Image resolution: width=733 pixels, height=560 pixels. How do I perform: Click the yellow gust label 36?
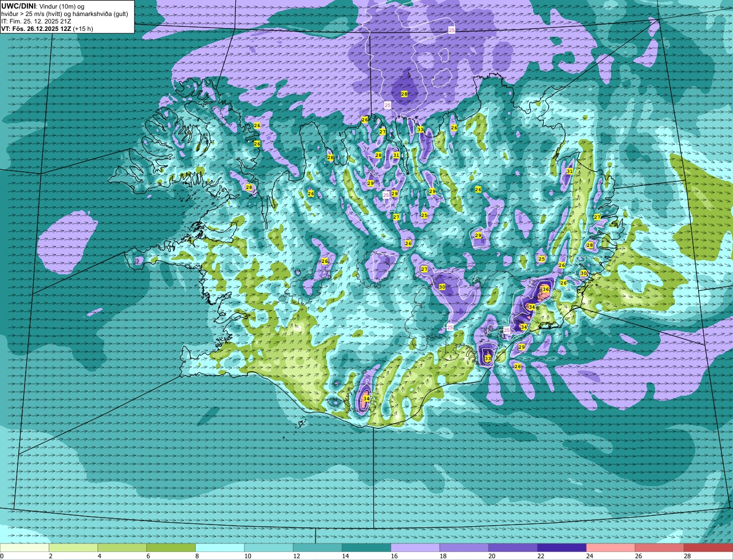coord(546,290)
